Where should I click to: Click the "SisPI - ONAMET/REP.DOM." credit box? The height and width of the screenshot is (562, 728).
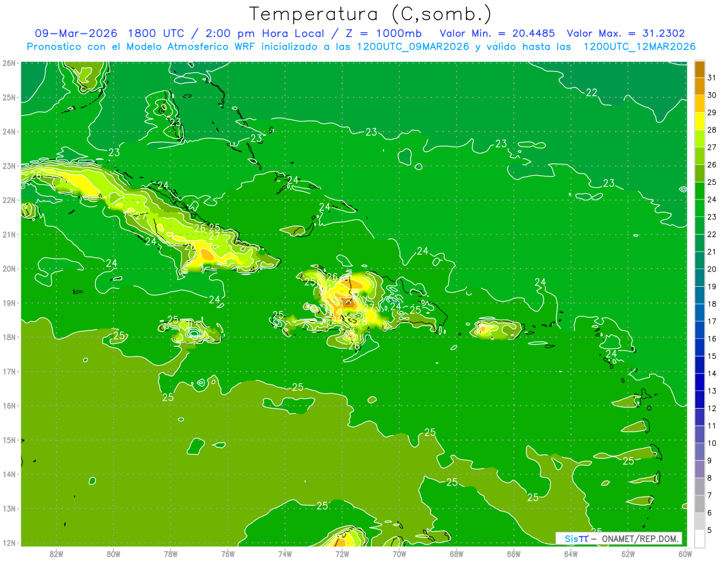pyautogui.click(x=619, y=538)
